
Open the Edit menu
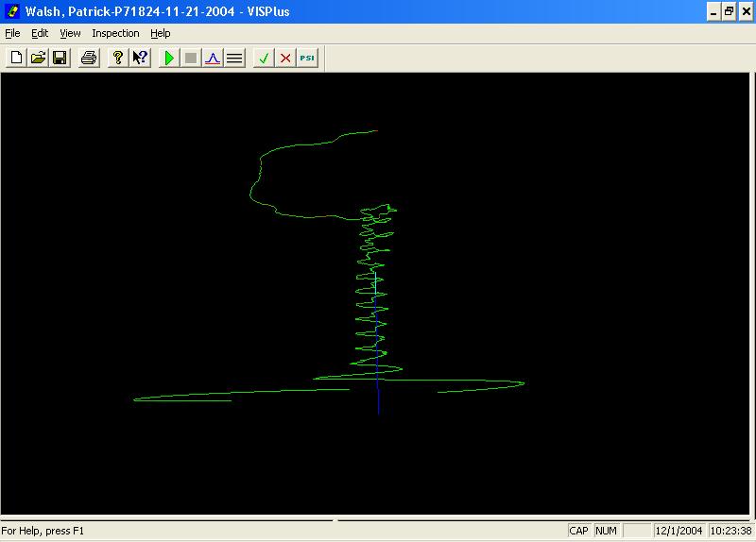pos(40,33)
